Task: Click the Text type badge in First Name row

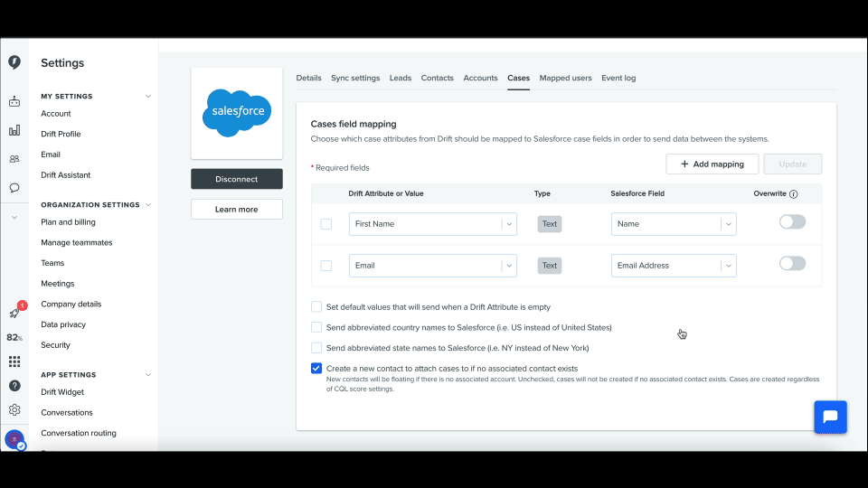Action: click(550, 224)
